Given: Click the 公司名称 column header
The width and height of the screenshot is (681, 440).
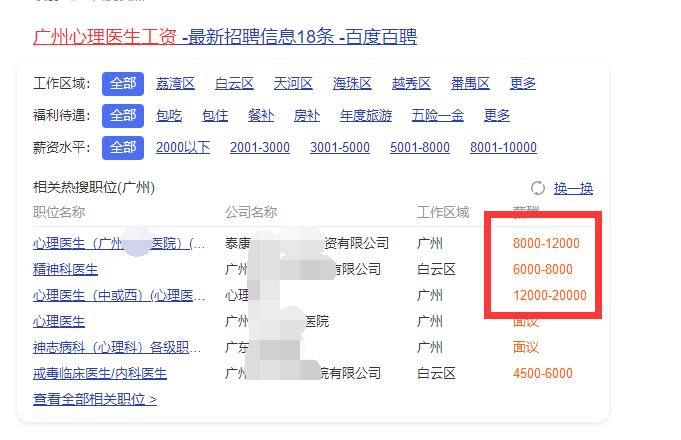Looking at the screenshot, I should tap(251, 212).
